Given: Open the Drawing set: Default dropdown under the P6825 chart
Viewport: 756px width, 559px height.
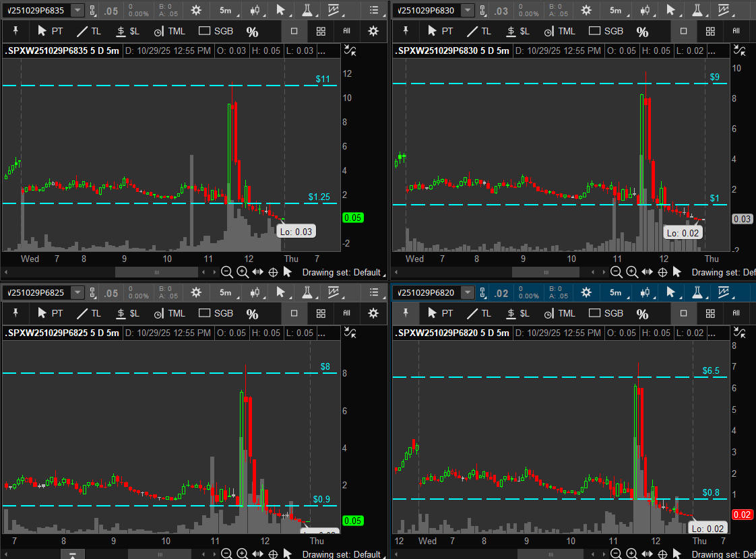Looking at the screenshot, I should tap(342, 554).
